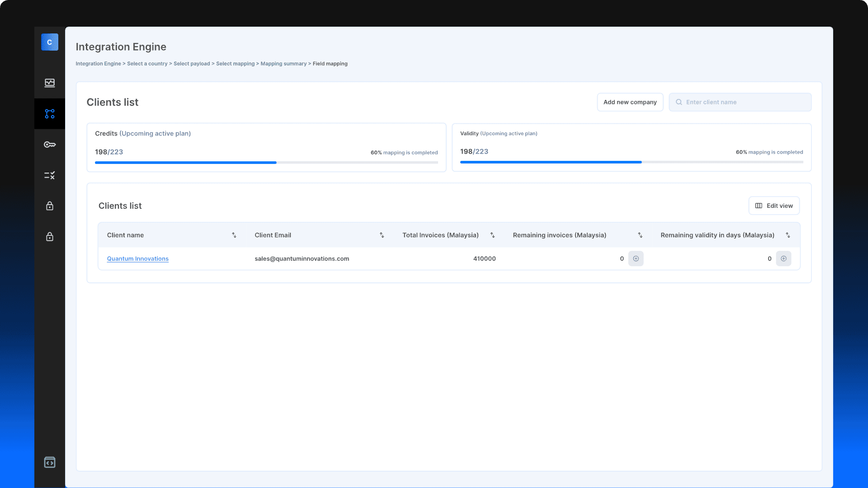Sort by Total Invoices (Malaysia) column

(x=493, y=235)
